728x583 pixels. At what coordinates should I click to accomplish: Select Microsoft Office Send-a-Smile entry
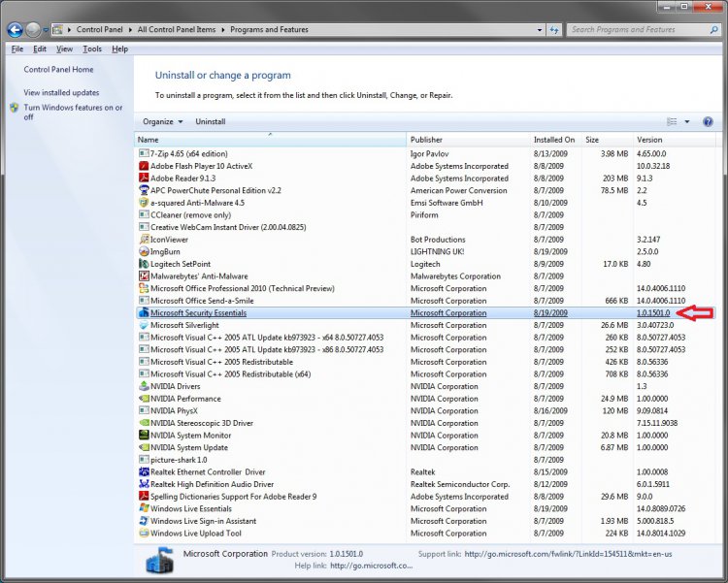coord(425,301)
